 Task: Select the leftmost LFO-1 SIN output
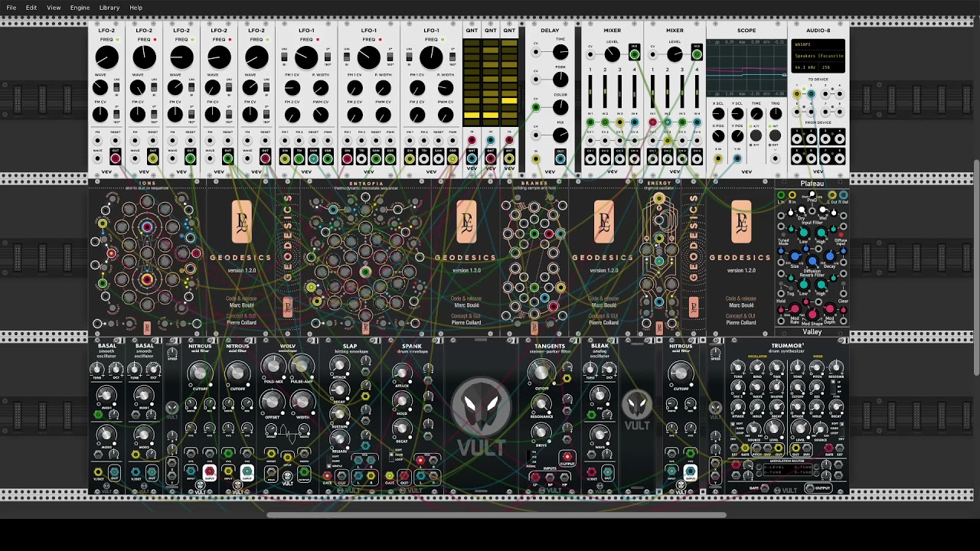coord(285,158)
